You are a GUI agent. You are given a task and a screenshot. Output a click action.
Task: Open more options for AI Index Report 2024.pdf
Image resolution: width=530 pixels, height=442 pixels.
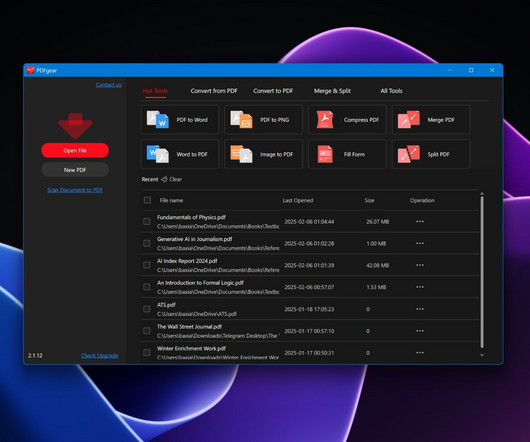coord(420,265)
